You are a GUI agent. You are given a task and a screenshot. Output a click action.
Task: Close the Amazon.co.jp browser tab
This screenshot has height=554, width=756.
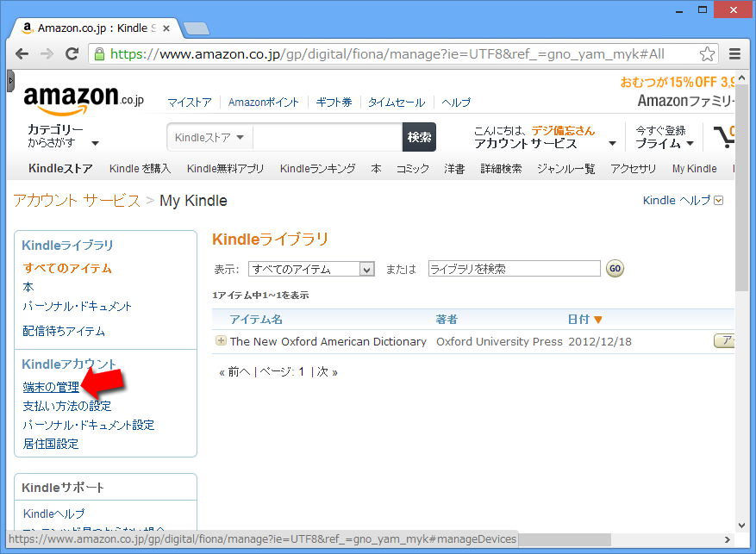coord(166,28)
